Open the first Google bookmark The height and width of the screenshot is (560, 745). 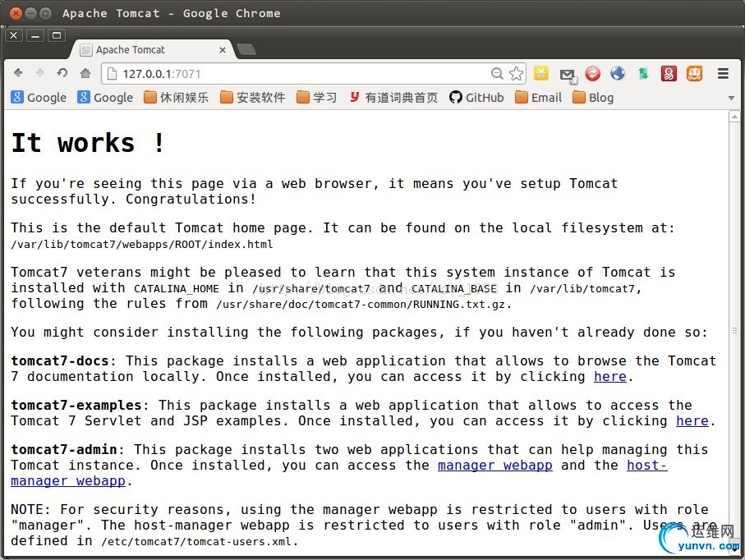pos(39,98)
